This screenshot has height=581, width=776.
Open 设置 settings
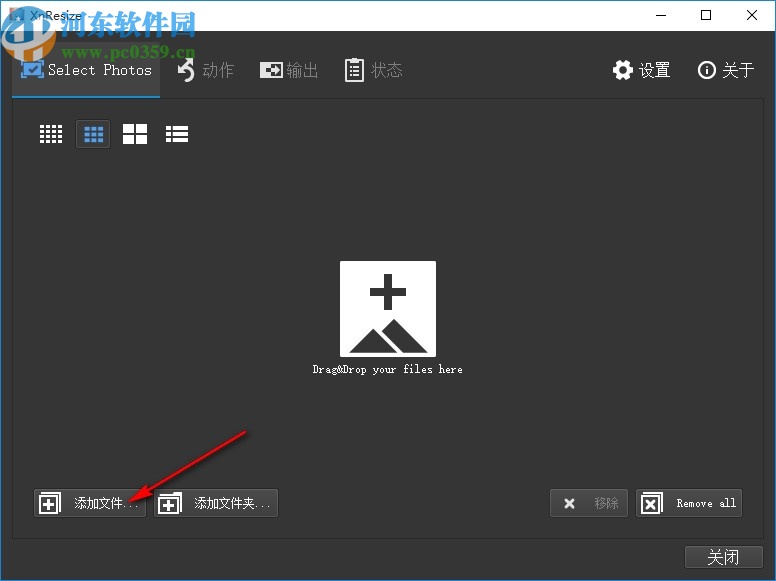coord(641,70)
